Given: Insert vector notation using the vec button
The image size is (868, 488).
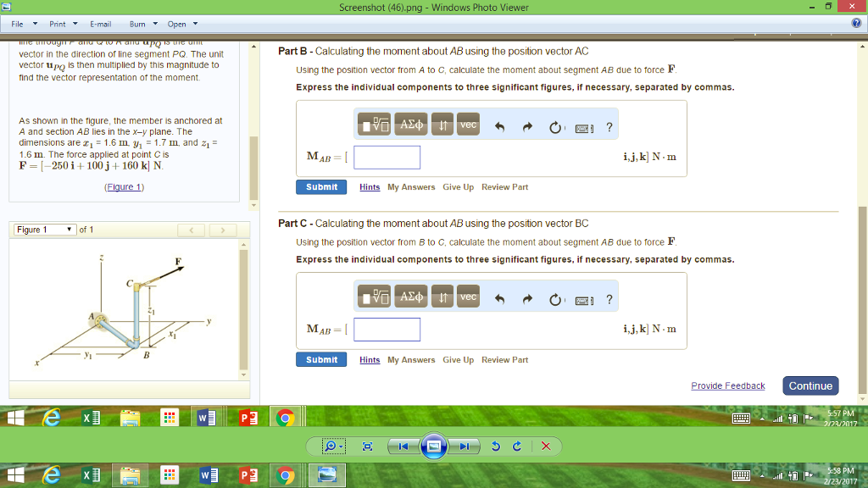Looking at the screenshot, I should pyautogui.click(x=467, y=124).
